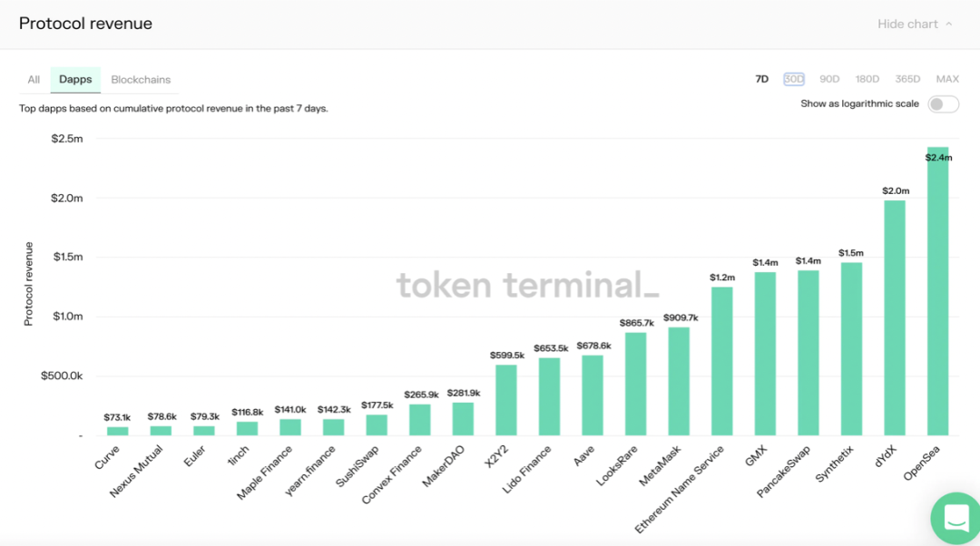Click the 1inch revenue bar
980x546 pixels.
coord(247,429)
